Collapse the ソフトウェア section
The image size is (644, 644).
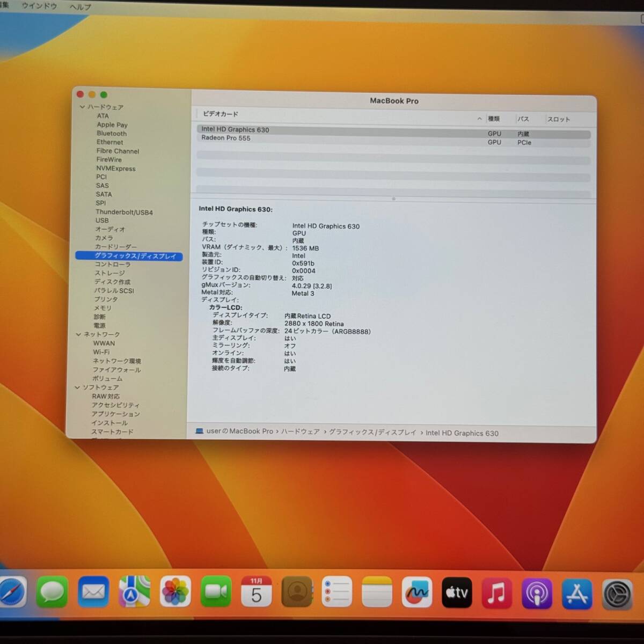[77, 387]
